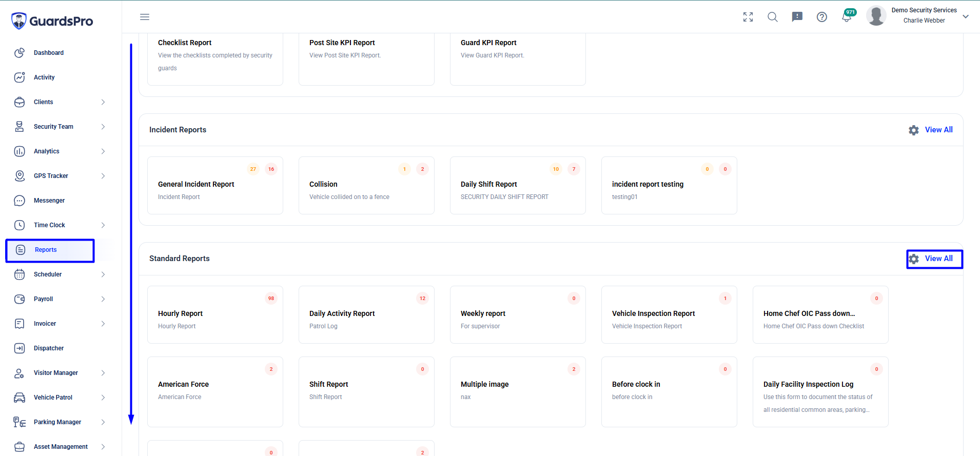
Task: Expand the GPS Tracker submenu
Action: click(x=103, y=176)
